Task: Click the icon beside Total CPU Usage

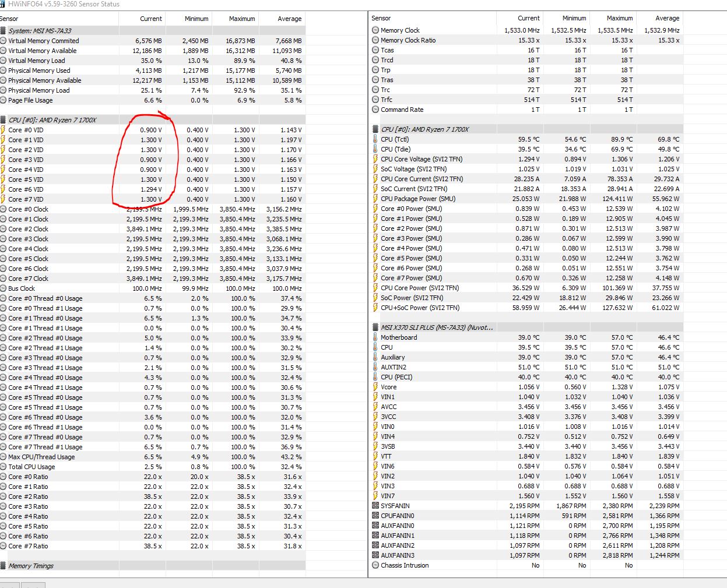Action: (3, 467)
